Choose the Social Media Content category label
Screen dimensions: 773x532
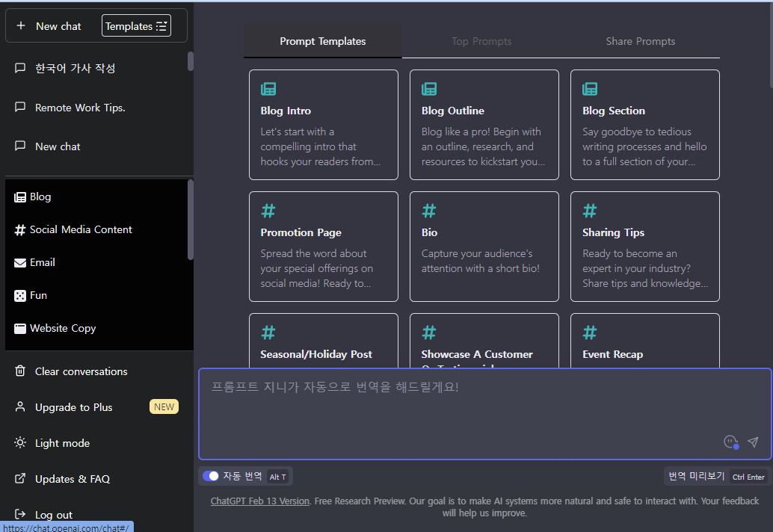click(81, 229)
